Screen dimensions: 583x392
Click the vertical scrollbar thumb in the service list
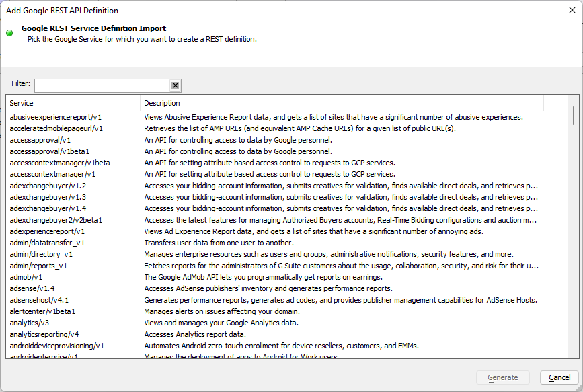[x=574, y=115]
